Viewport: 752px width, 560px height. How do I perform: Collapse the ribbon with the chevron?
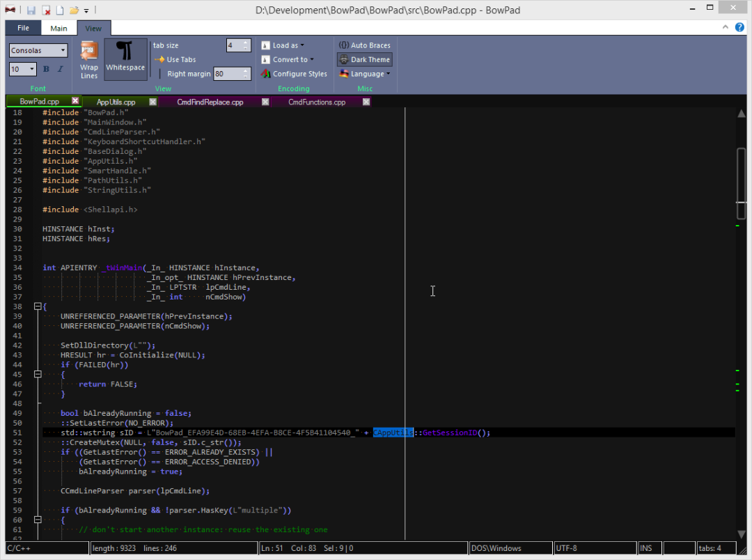725,27
